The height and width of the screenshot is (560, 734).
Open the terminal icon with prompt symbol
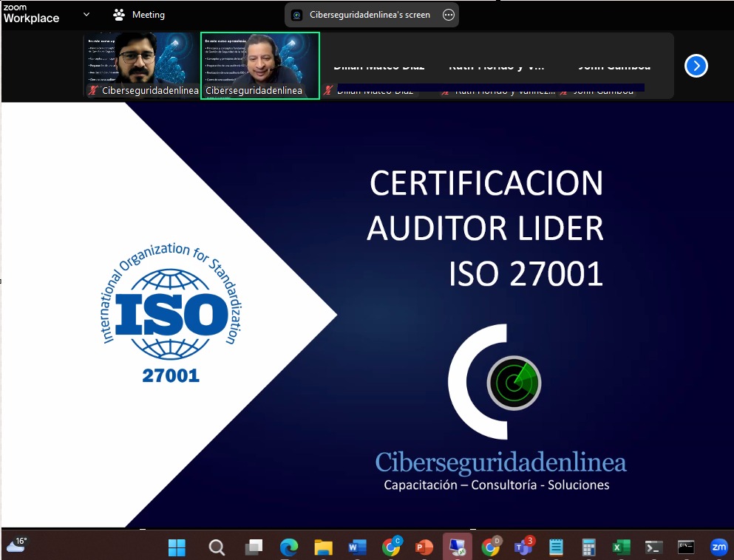pyautogui.click(x=653, y=547)
